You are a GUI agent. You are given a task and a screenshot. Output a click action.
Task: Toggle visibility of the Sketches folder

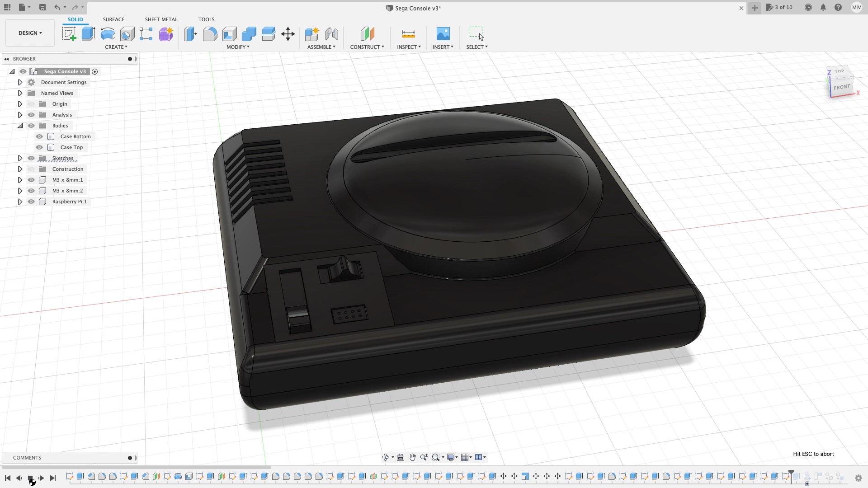click(31, 158)
